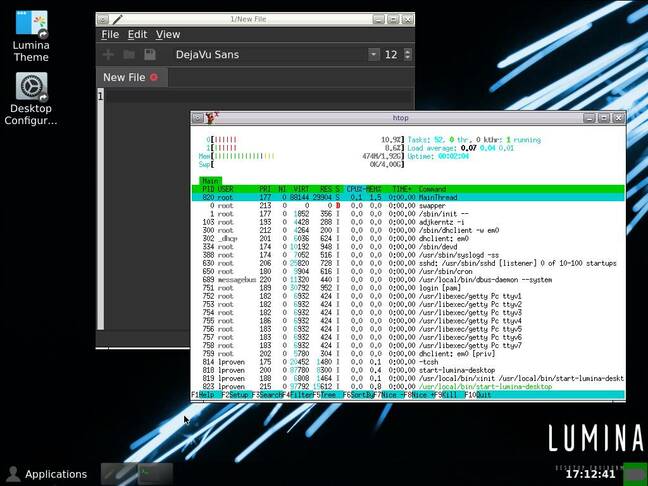Click the green system tray button
Image resolution: width=648 pixels, height=486 pixels.
pyautogui.click(x=634, y=474)
